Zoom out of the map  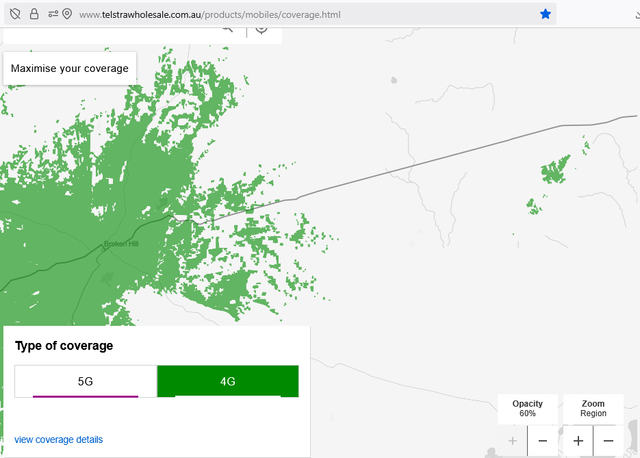(x=608, y=441)
